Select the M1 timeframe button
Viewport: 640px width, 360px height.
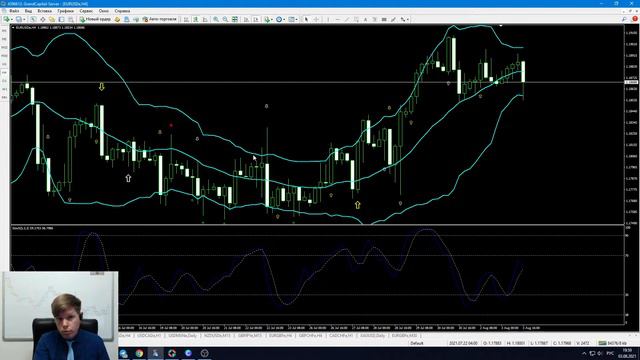coord(4,31)
